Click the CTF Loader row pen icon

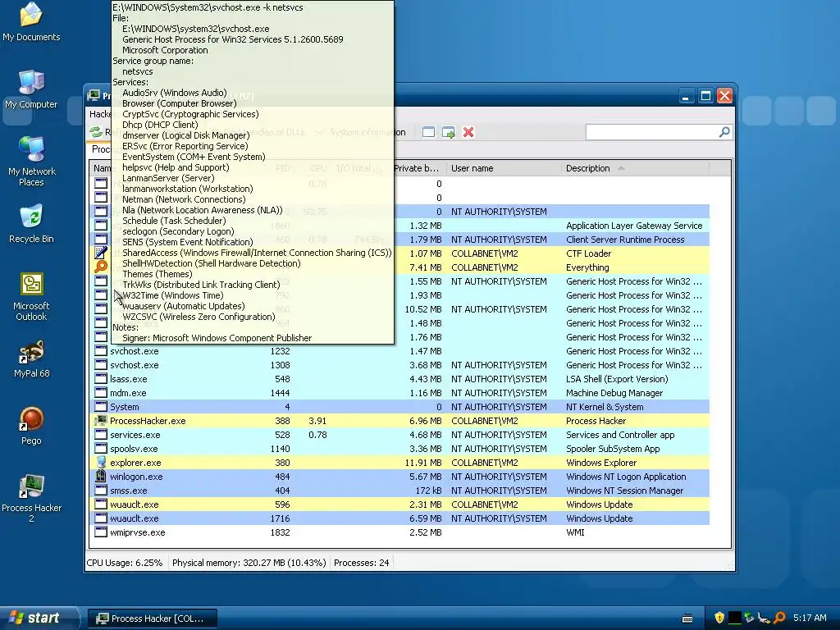[101, 253]
